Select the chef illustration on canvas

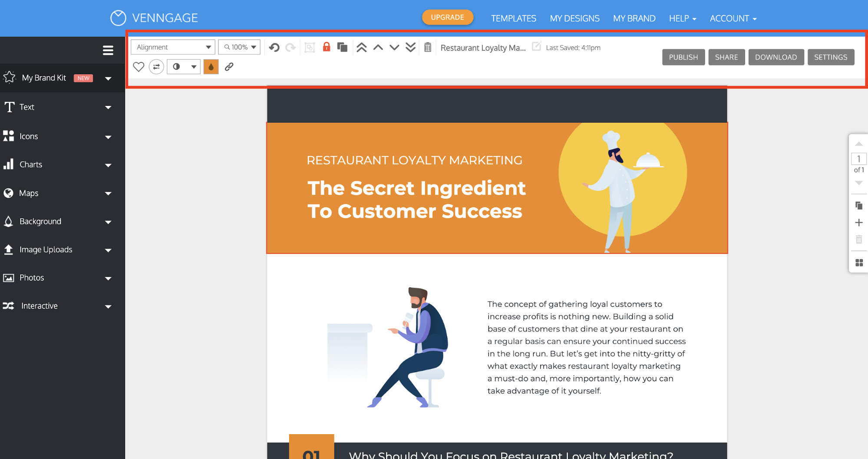point(622,191)
